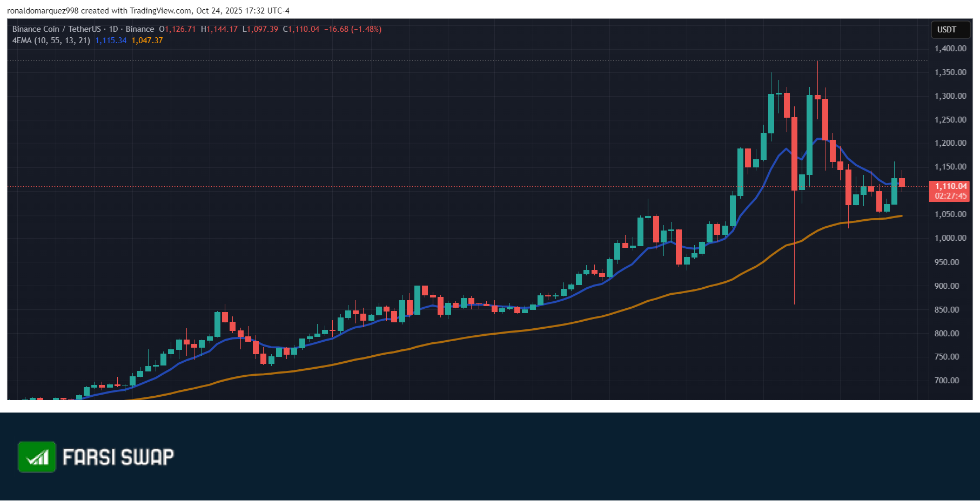The height and width of the screenshot is (501, 980).
Task: Click the high price value H1,144.17
Action: tap(219, 29)
